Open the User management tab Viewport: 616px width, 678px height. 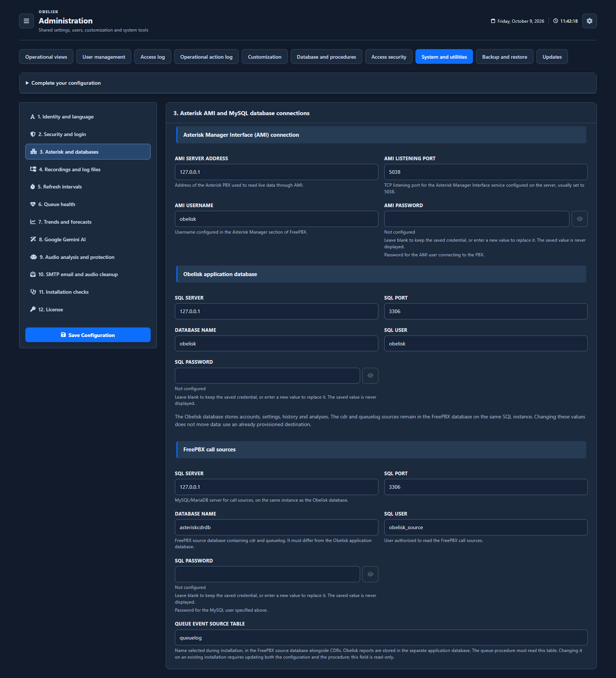click(104, 56)
